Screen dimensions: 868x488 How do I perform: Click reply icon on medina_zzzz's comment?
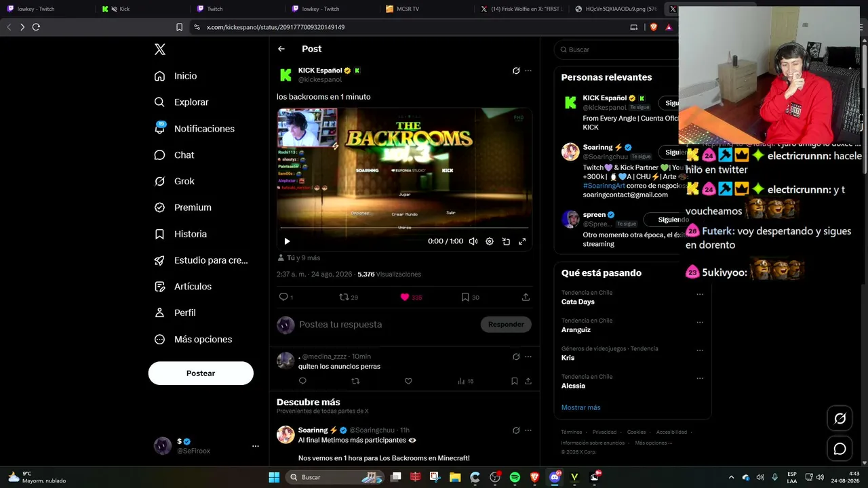(x=302, y=381)
